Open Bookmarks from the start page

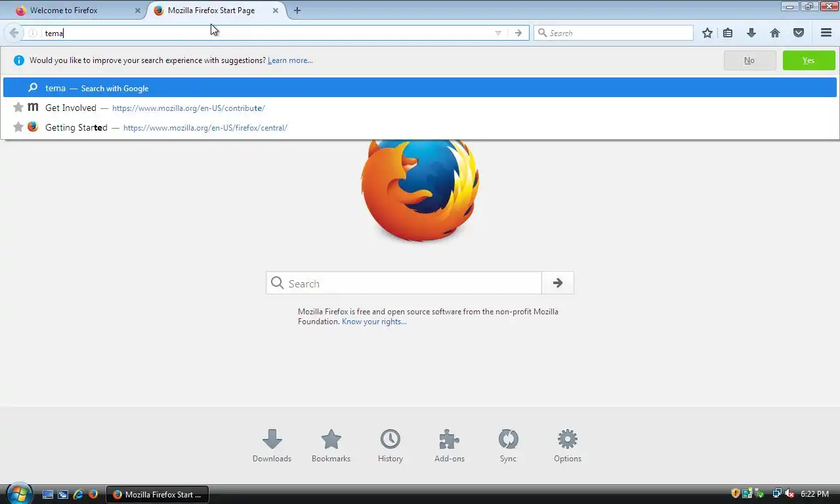331,446
